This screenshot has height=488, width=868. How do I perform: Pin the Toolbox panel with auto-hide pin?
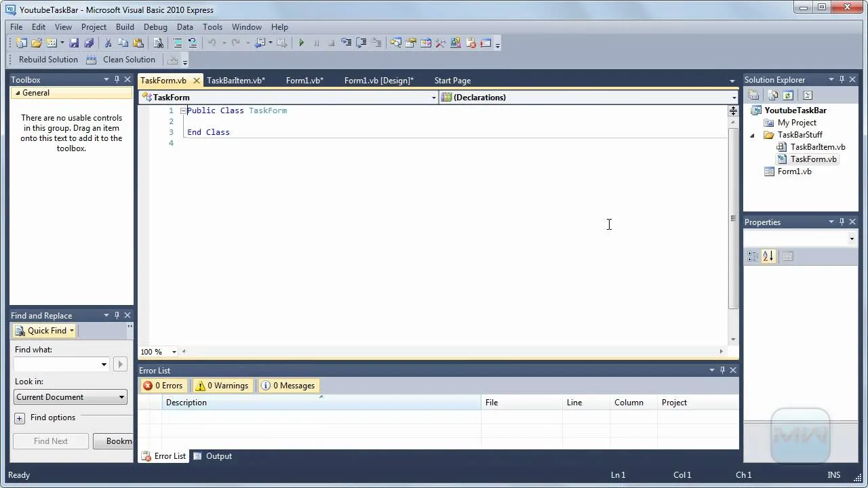(x=117, y=79)
